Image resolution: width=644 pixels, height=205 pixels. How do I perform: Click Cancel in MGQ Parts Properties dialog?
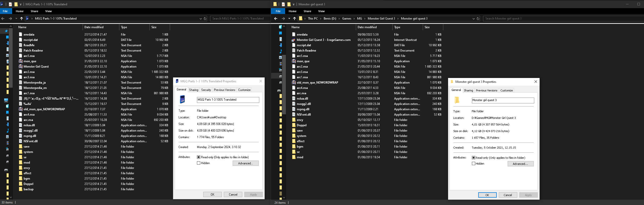click(x=233, y=195)
